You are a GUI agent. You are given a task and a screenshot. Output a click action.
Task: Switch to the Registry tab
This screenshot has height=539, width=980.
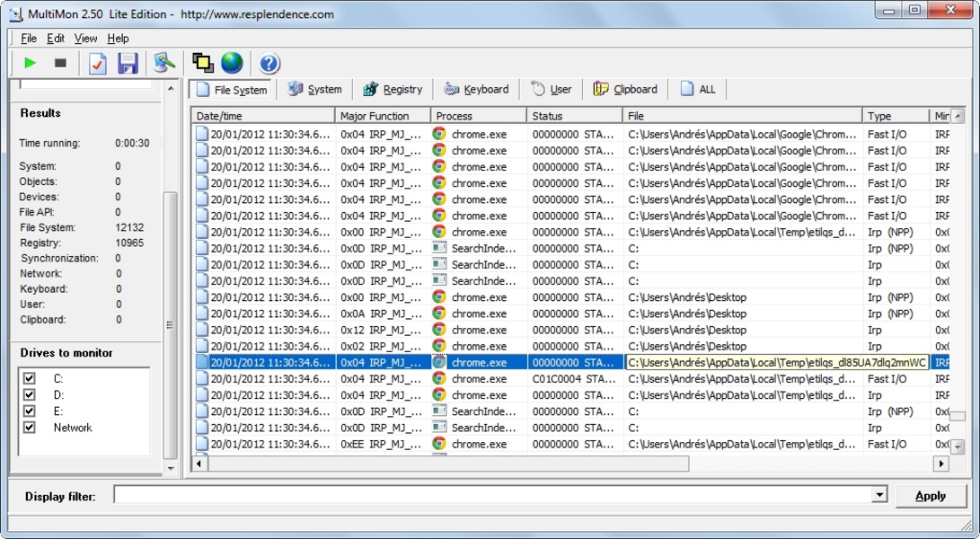[393, 89]
